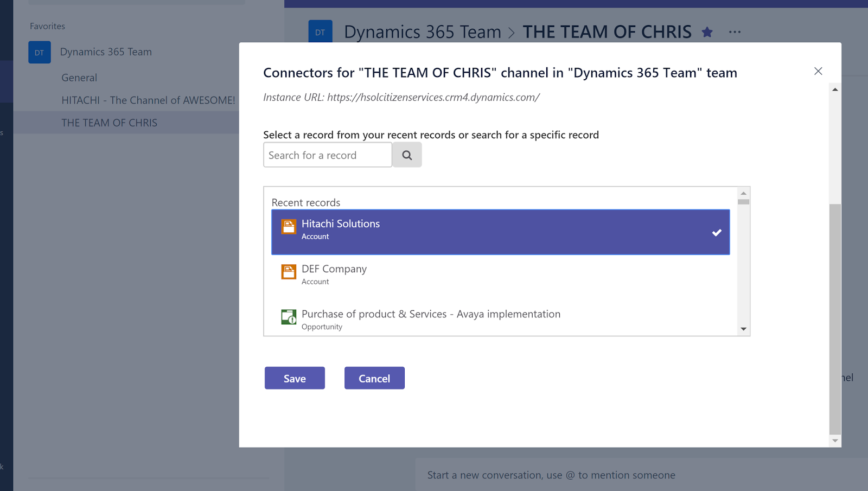Click the recent records list scroll down arrow
This screenshot has height=491, width=868.
(x=744, y=329)
